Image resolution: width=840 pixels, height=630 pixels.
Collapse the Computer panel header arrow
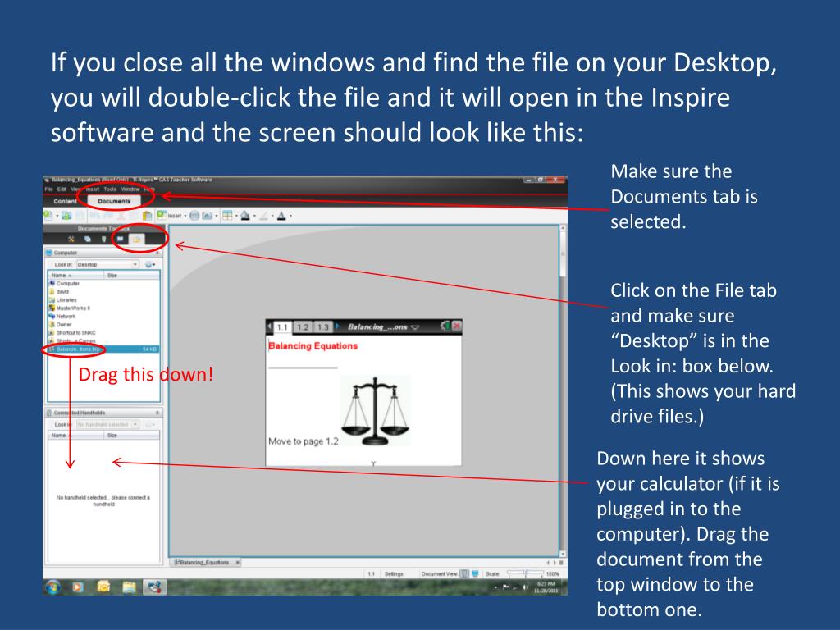pos(157,253)
